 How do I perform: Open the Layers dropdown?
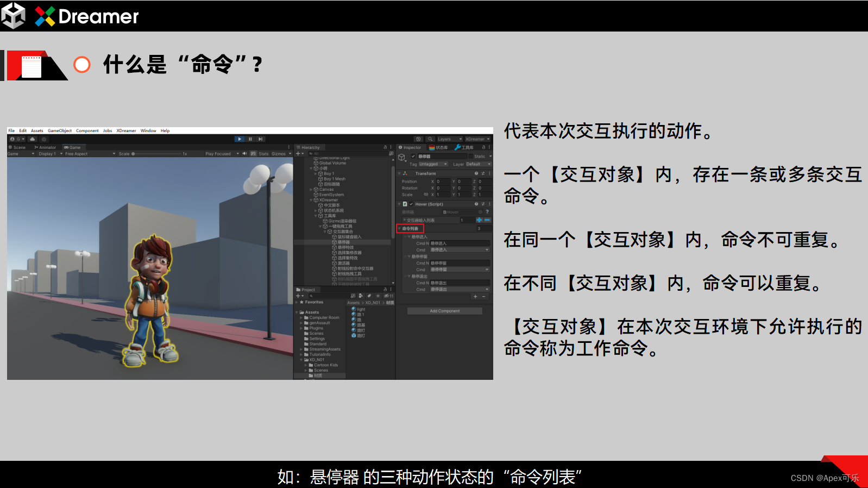coord(450,139)
